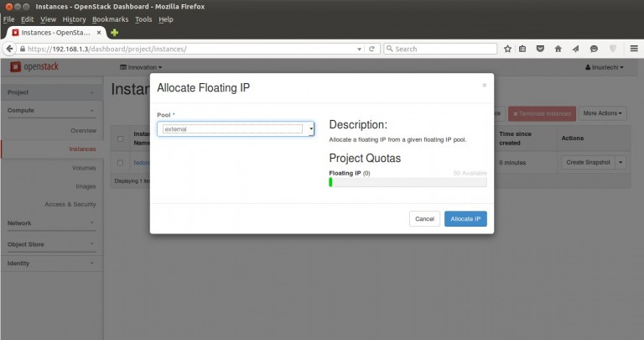
Task: Open the Pool dropdown showing external
Action: [236, 129]
